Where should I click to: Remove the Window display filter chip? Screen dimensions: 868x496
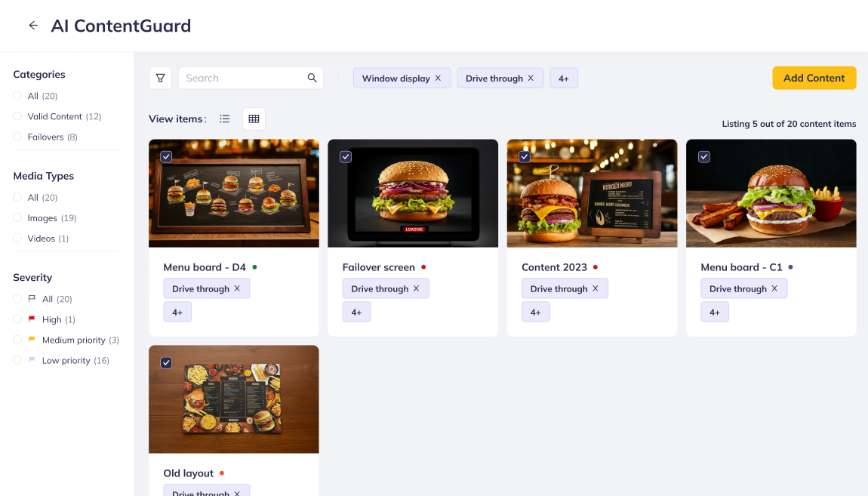(x=438, y=78)
